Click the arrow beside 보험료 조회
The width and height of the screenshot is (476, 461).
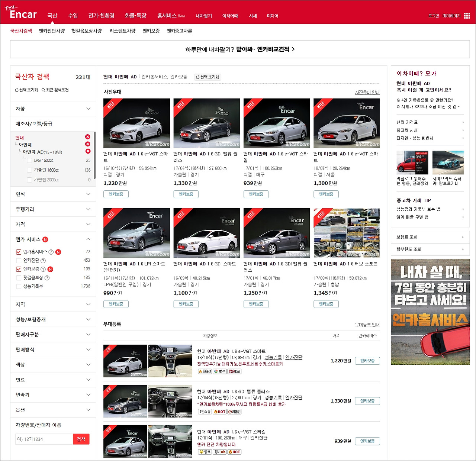(x=463, y=237)
